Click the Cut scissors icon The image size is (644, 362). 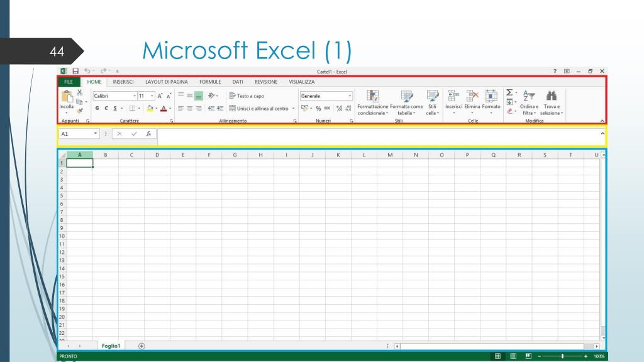click(80, 92)
